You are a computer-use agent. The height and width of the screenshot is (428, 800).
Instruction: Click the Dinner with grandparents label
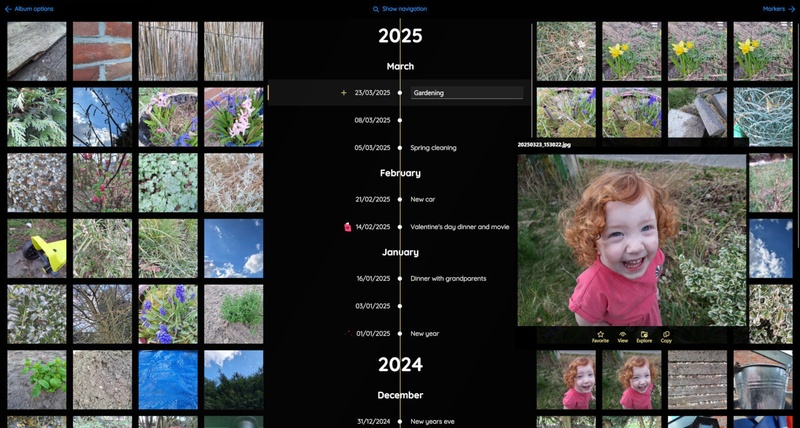(448, 279)
